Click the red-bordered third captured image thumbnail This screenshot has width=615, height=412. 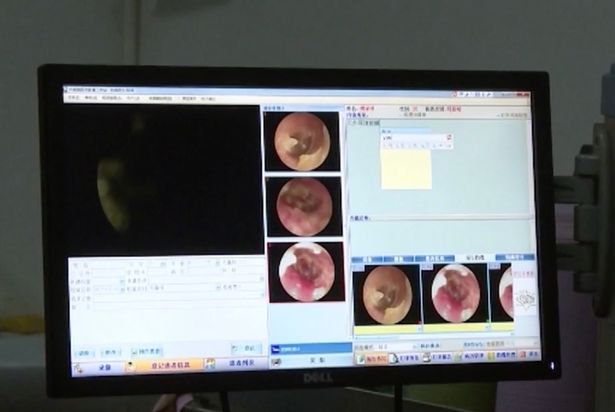(305, 271)
